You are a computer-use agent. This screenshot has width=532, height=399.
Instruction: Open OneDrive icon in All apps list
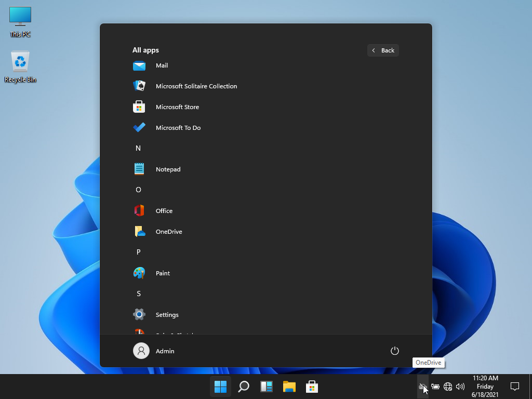[x=140, y=231]
